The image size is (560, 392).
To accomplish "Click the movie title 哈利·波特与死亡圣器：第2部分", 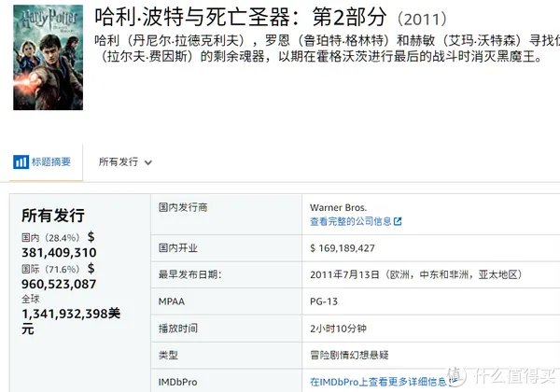I will (241, 17).
